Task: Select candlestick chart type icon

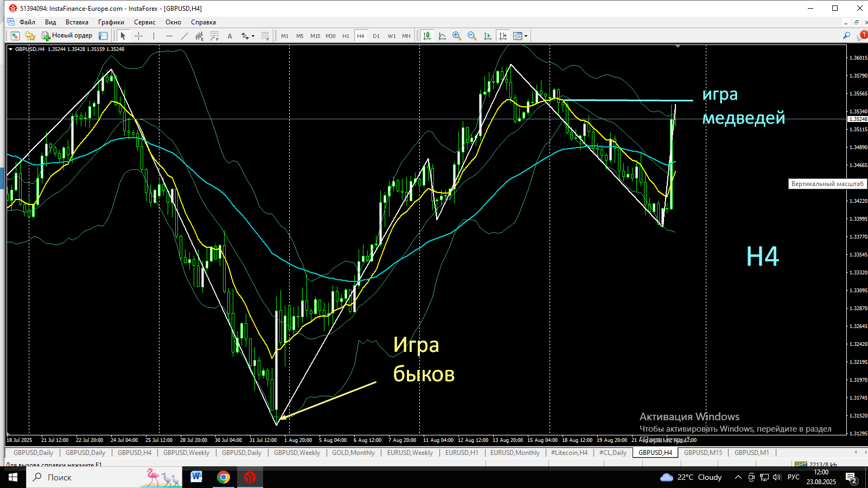Action: pos(427,36)
